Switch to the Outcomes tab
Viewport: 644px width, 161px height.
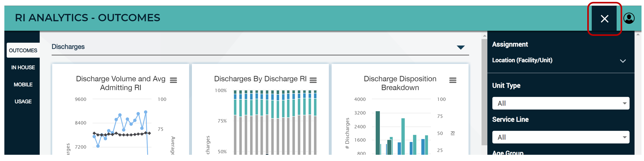[23, 51]
